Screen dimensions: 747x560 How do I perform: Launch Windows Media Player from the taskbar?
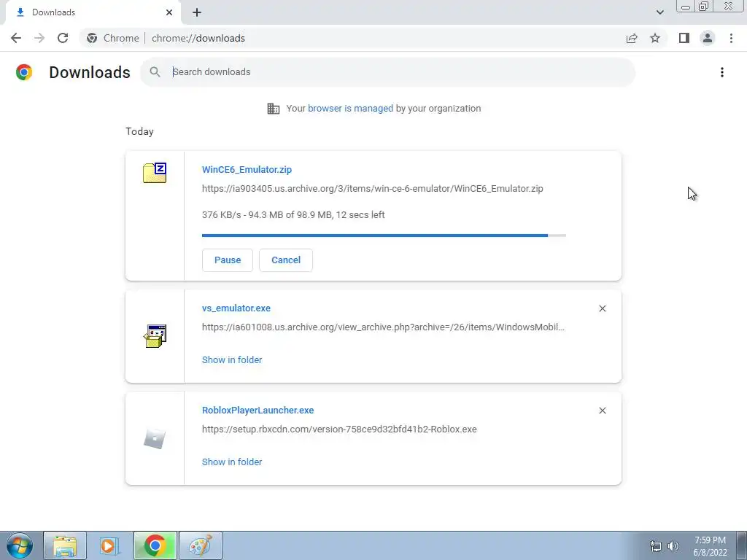109,545
